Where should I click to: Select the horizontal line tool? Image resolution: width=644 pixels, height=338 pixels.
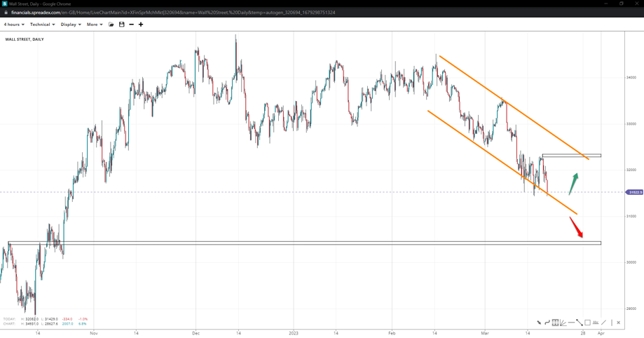click(571, 323)
